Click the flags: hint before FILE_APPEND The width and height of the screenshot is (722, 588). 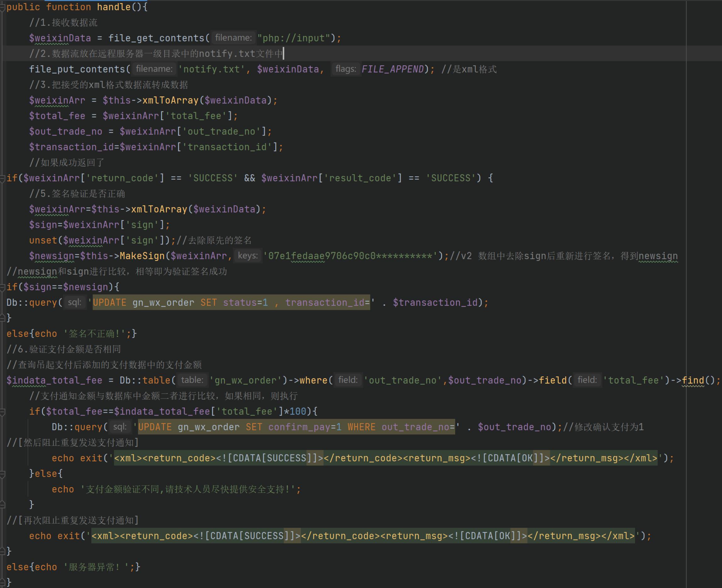(345, 69)
